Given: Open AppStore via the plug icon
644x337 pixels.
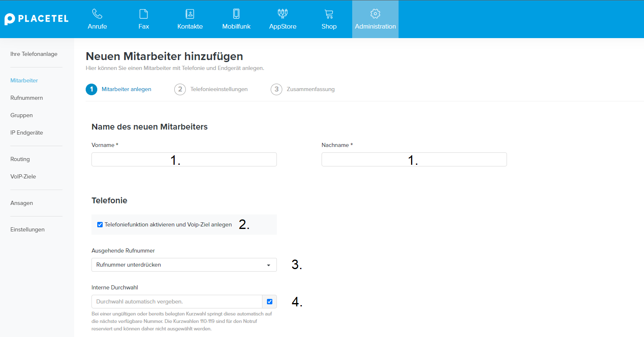Looking at the screenshot, I should (x=283, y=14).
